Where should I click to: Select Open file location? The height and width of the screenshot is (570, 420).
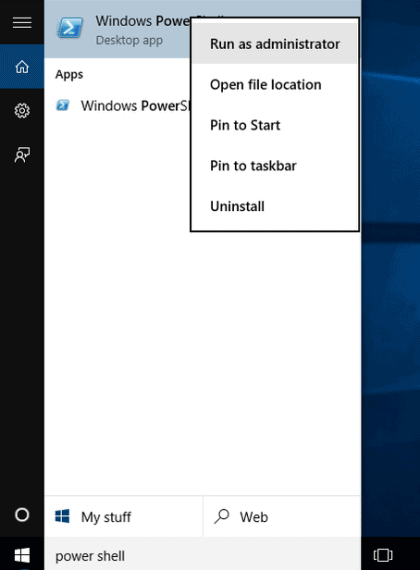275,85
